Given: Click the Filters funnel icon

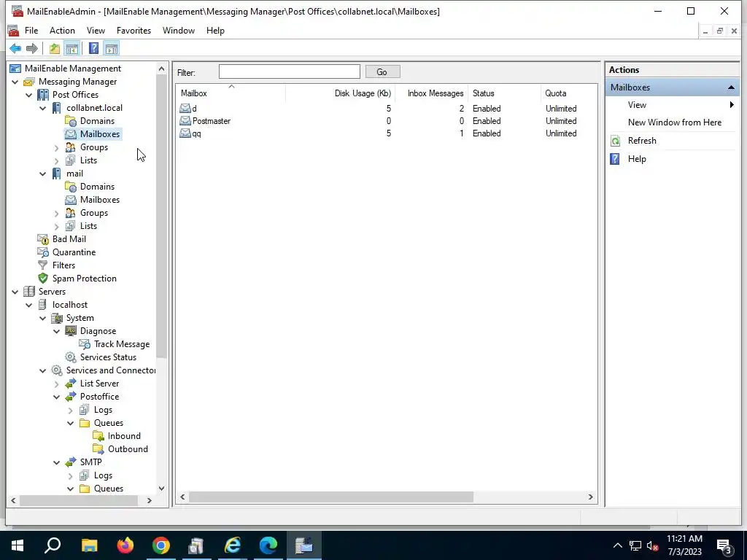Looking at the screenshot, I should [x=43, y=265].
